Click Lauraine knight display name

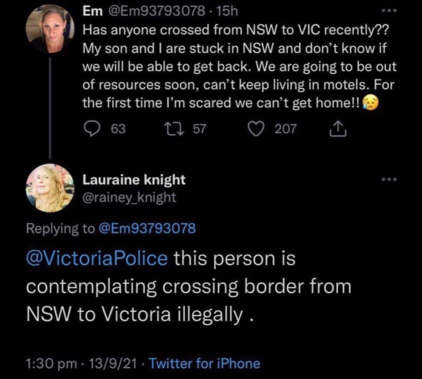[x=134, y=180]
